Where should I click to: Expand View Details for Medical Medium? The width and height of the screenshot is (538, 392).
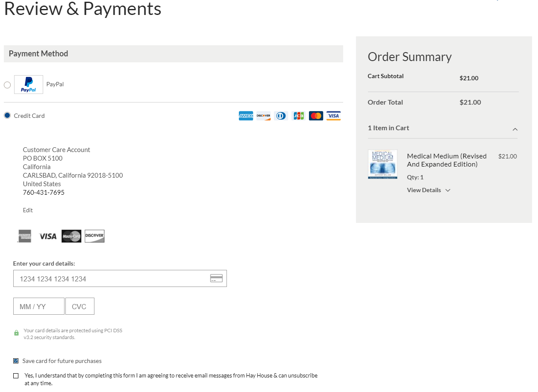[428, 190]
